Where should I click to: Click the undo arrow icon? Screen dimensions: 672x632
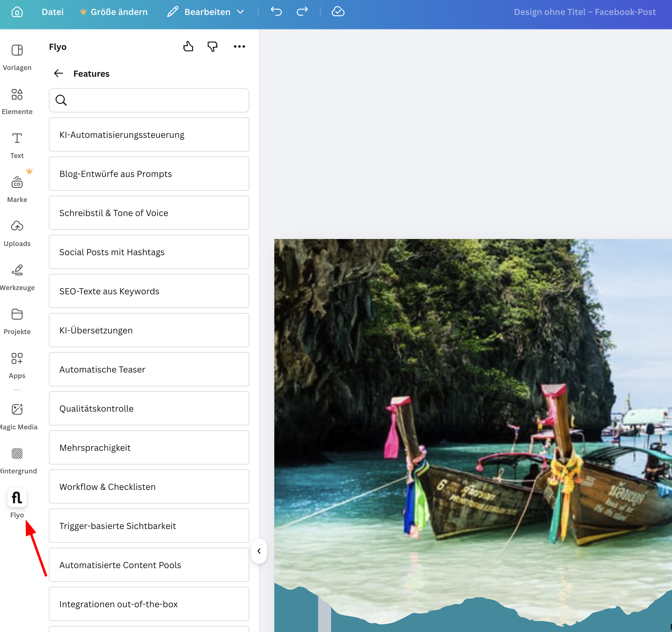[276, 12]
